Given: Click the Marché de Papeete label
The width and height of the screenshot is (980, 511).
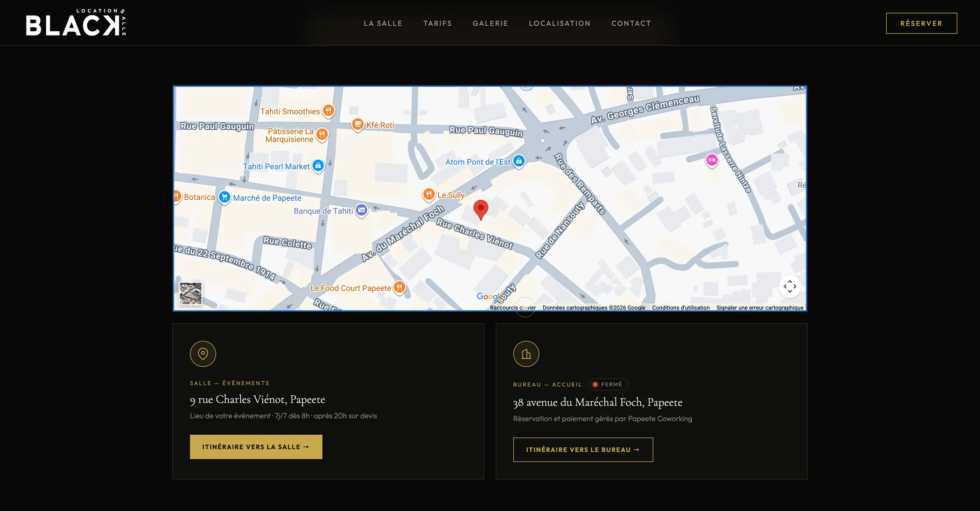Looking at the screenshot, I should click(267, 198).
